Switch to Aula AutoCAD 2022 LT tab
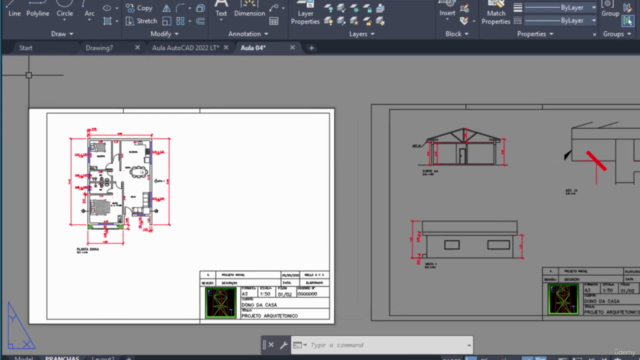 pos(185,48)
